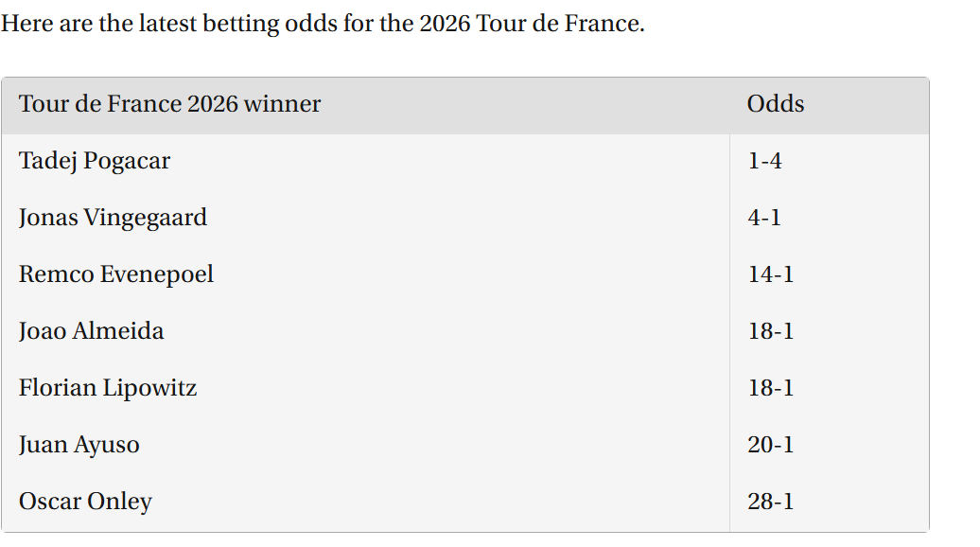Select the Oscar Onley name cell

tap(85, 502)
